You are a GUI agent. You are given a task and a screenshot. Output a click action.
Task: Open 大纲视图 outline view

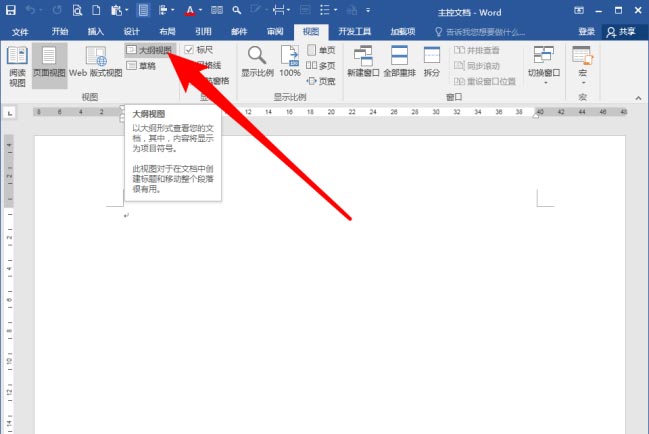pos(150,50)
